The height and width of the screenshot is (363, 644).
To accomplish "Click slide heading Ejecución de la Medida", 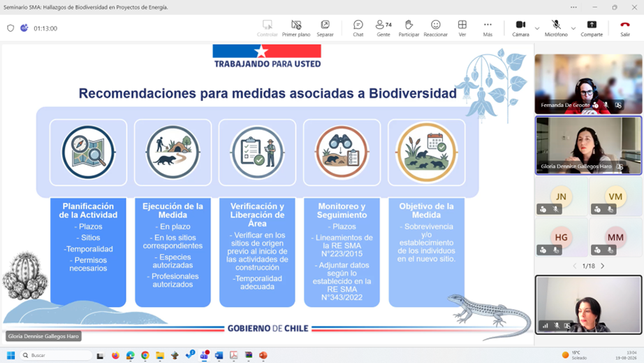I will tap(173, 211).
